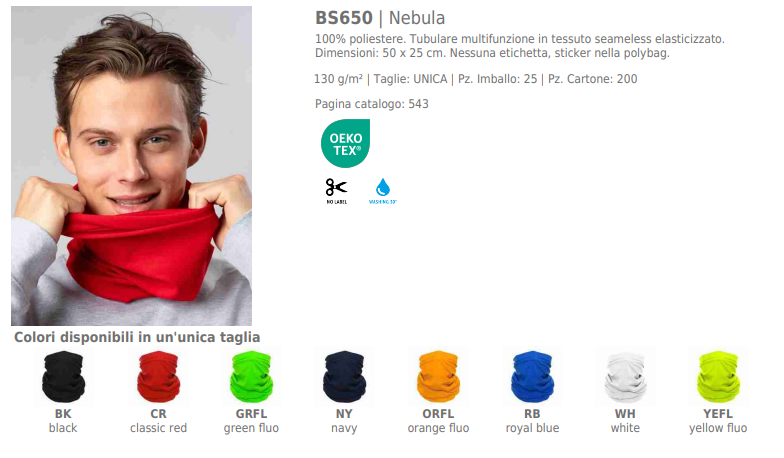Choose the green fluo neck warmer image

pyautogui.click(x=252, y=376)
